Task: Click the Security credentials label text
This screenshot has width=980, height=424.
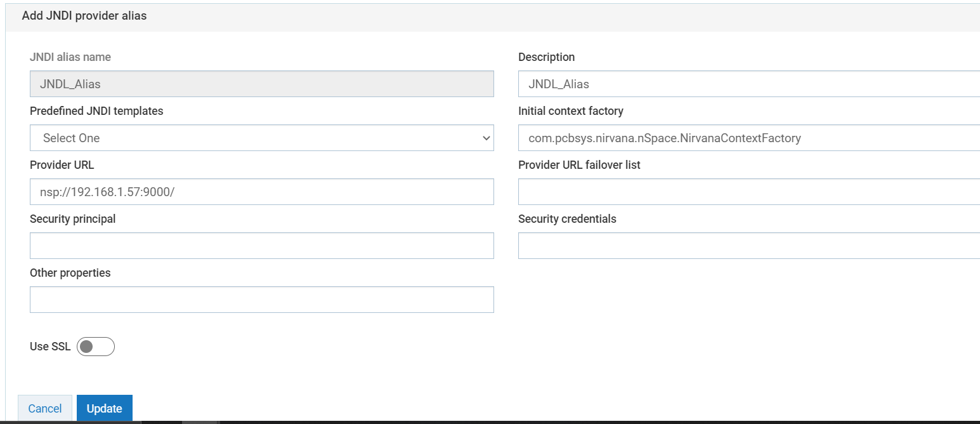Action: (567, 219)
